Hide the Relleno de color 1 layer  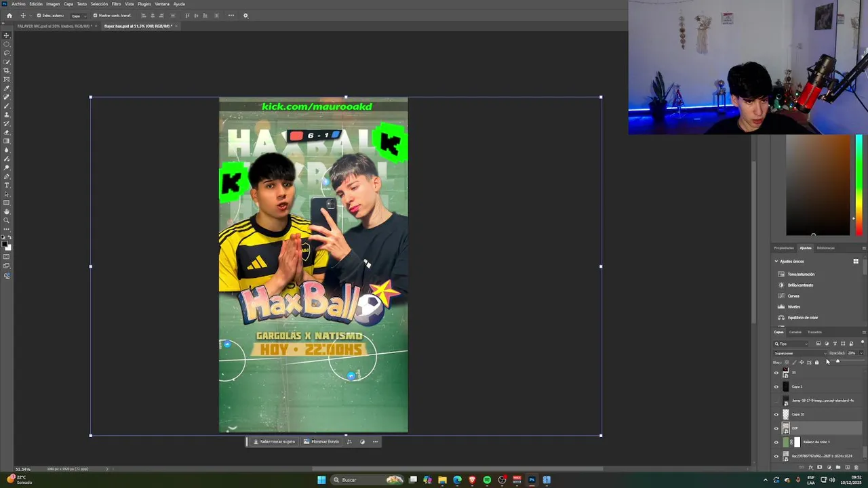pyautogui.click(x=776, y=442)
